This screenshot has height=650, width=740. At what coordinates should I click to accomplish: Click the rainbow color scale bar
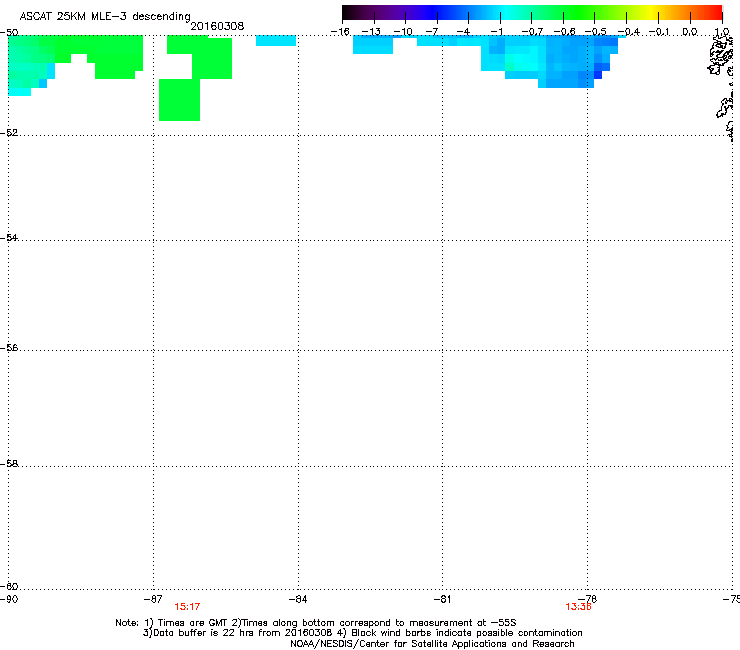point(532,12)
